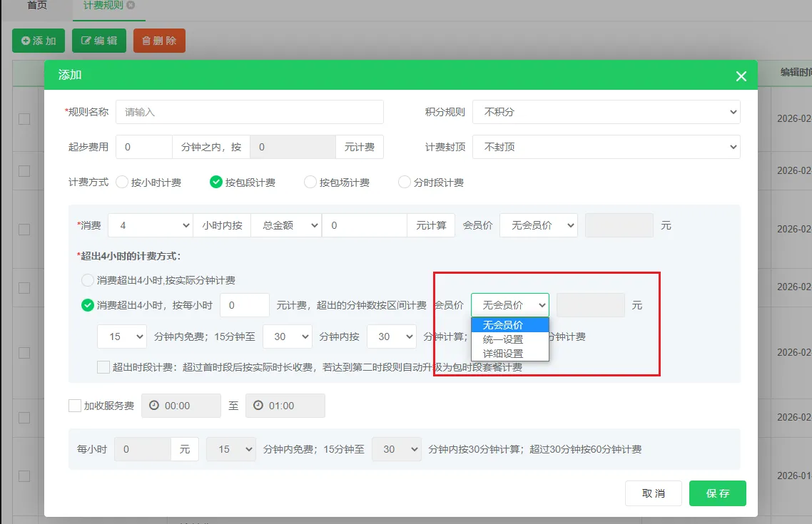
Task: Open the 积分规则 dropdown
Action: point(606,112)
